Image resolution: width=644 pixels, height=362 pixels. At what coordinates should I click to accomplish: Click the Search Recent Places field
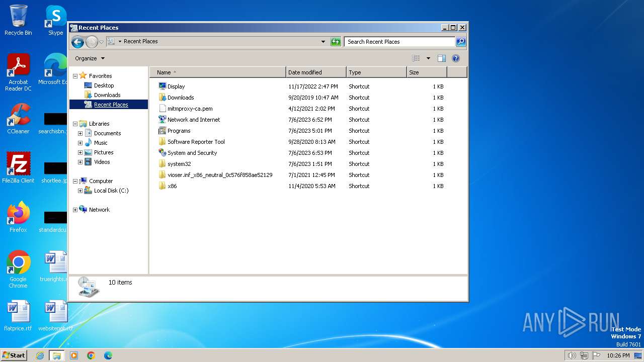(400, 42)
